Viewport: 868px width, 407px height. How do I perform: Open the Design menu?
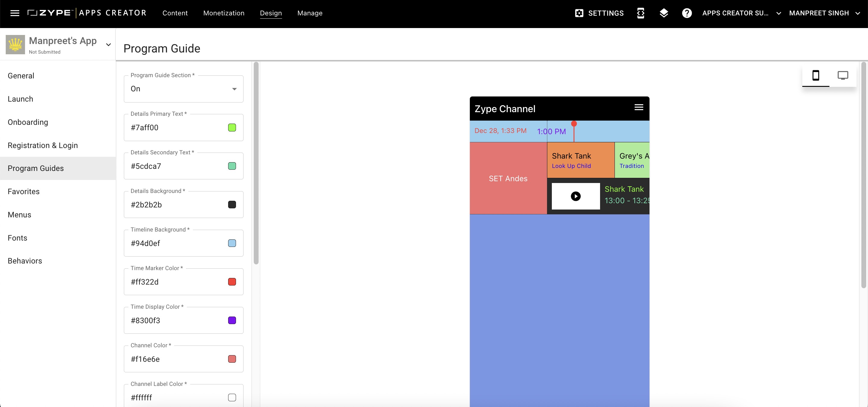pos(271,13)
